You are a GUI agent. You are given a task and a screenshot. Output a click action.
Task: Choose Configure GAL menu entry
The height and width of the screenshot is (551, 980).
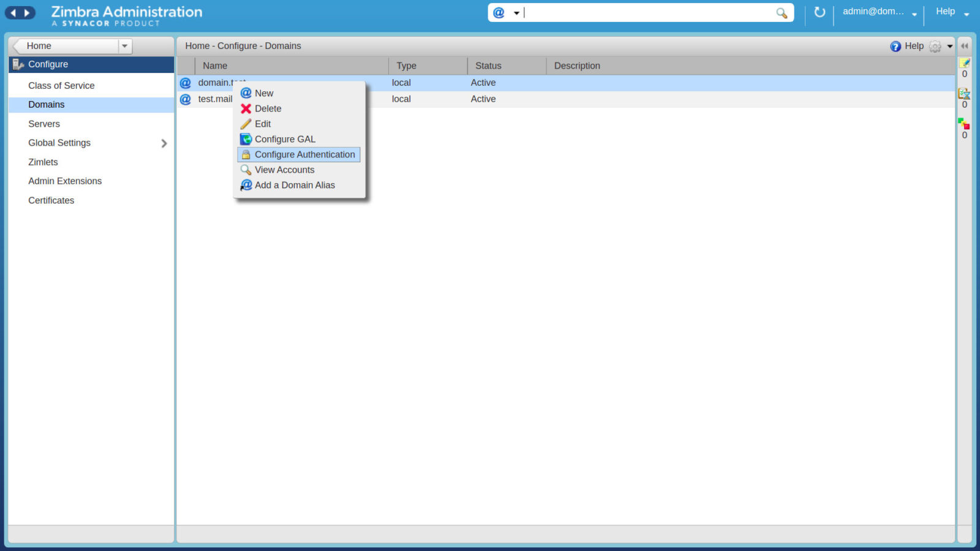click(x=285, y=140)
